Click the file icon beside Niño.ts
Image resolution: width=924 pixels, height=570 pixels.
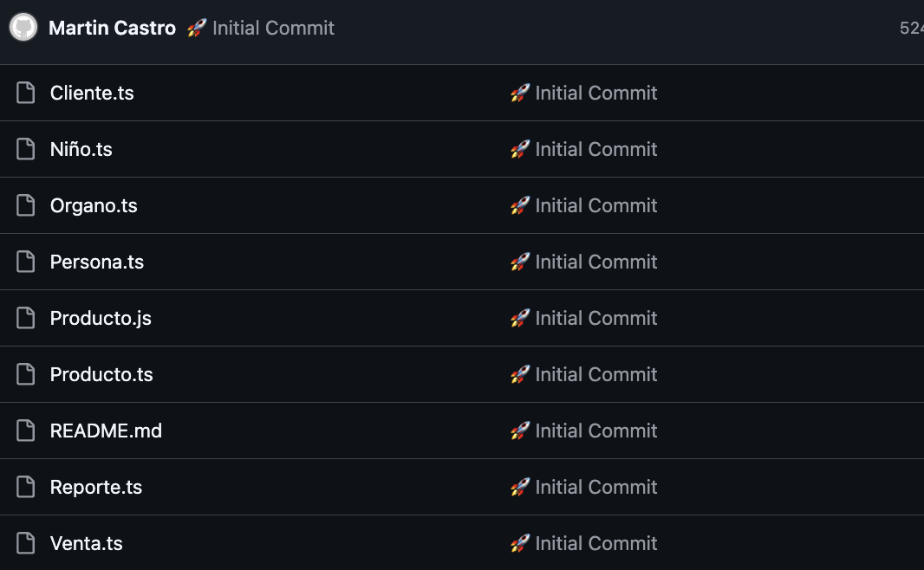pyautogui.click(x=26, y=149)
